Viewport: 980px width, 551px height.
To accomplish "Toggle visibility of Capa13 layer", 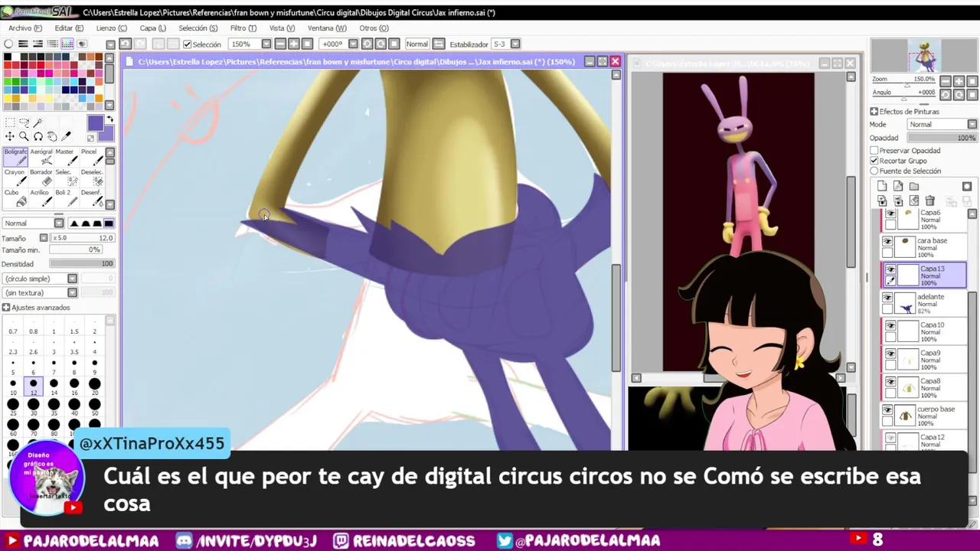I will (890, 269).
